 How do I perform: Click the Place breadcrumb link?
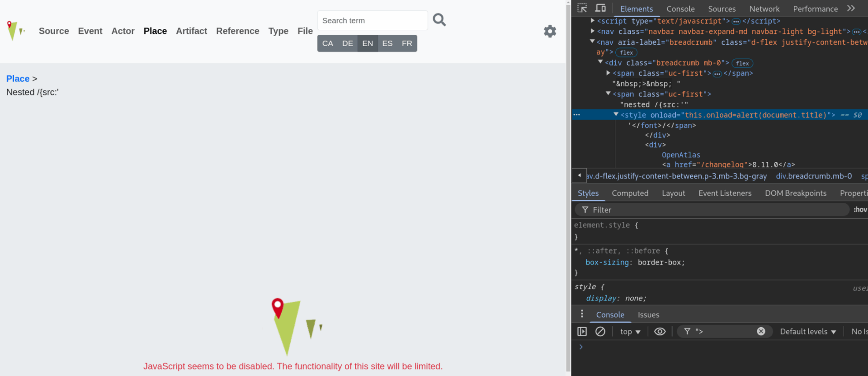click(18, 79)
